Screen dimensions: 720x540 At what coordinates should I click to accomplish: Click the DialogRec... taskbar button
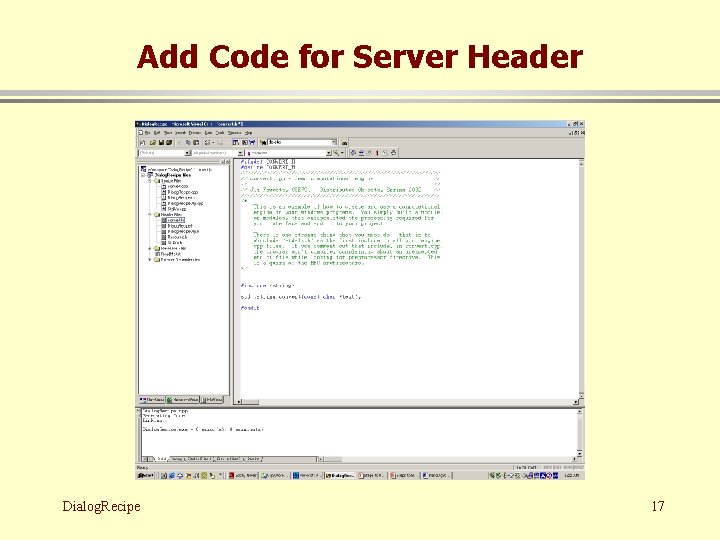[340, 475]
